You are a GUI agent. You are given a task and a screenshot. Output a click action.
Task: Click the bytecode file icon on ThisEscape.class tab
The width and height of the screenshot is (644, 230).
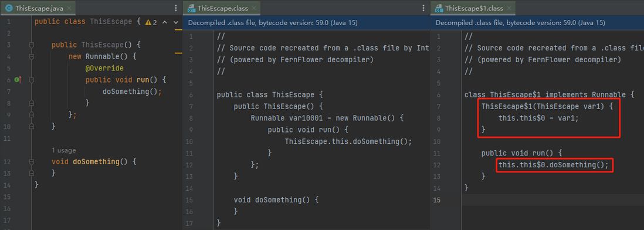(191, 8)
